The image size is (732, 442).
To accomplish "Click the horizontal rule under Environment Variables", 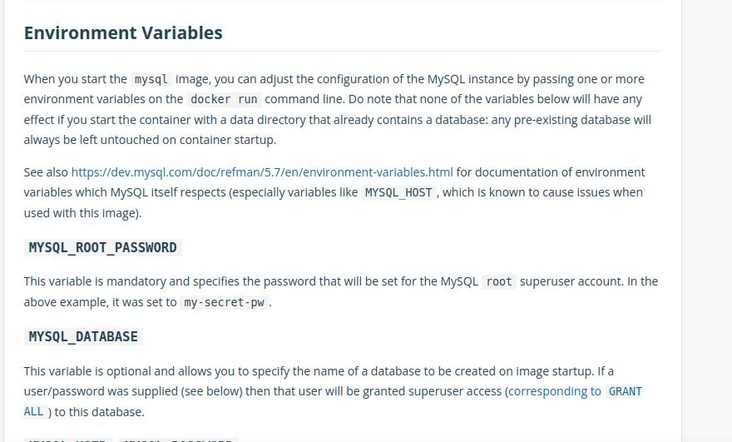I will coord(342,51).
